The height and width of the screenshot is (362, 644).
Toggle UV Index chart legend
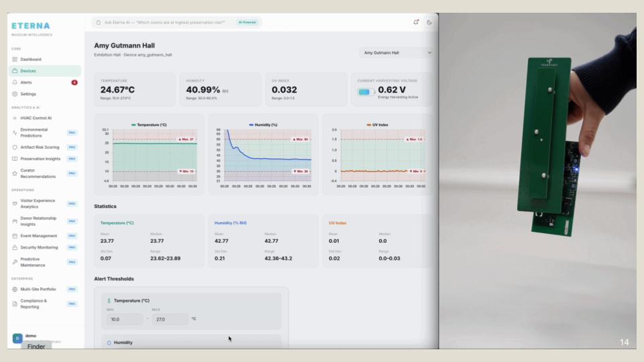point(377,125)
